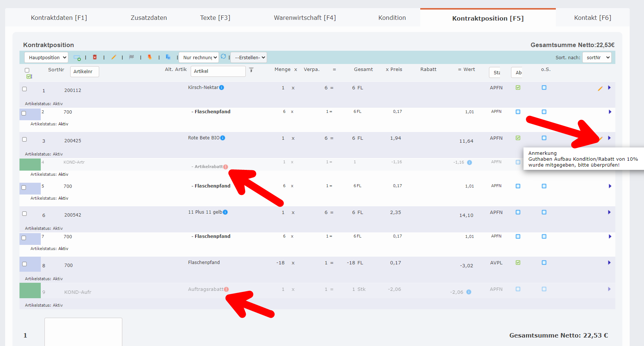Switch to the Kontraktdaten [F1] tab
This screenshot has width=644, height=346.
[x=59, y=18]
